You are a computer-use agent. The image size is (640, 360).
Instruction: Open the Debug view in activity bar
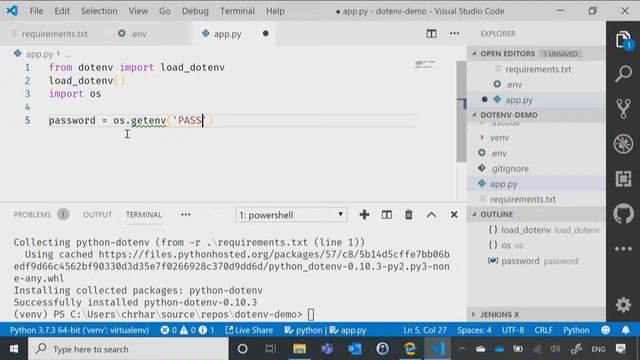click(x=623, y=144)
